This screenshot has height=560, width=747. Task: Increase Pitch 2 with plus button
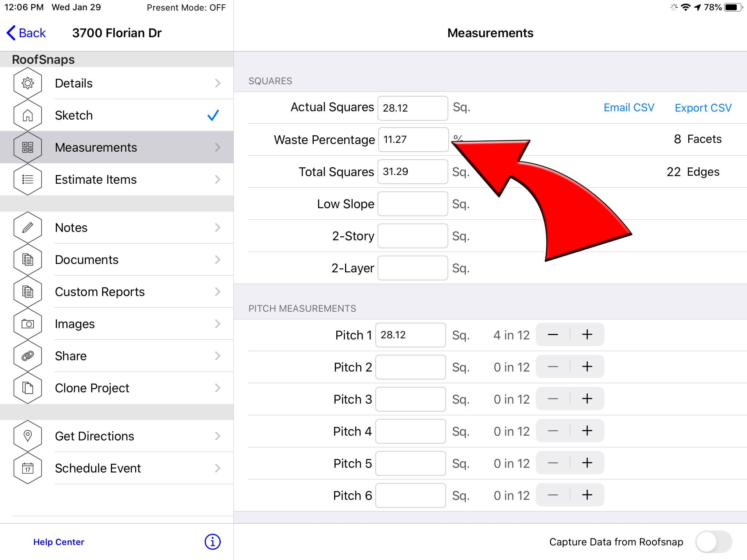tap(587, 366)
